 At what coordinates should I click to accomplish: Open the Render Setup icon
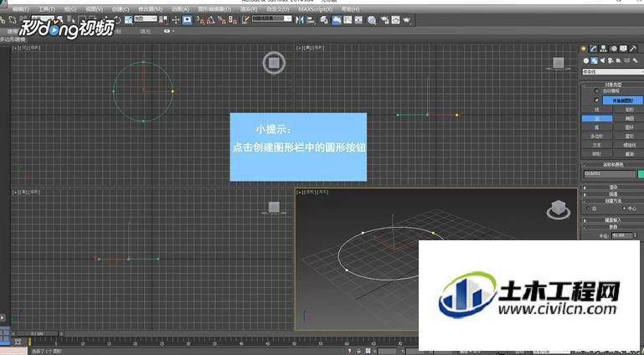pyautogui.click(x=384, y=20)
